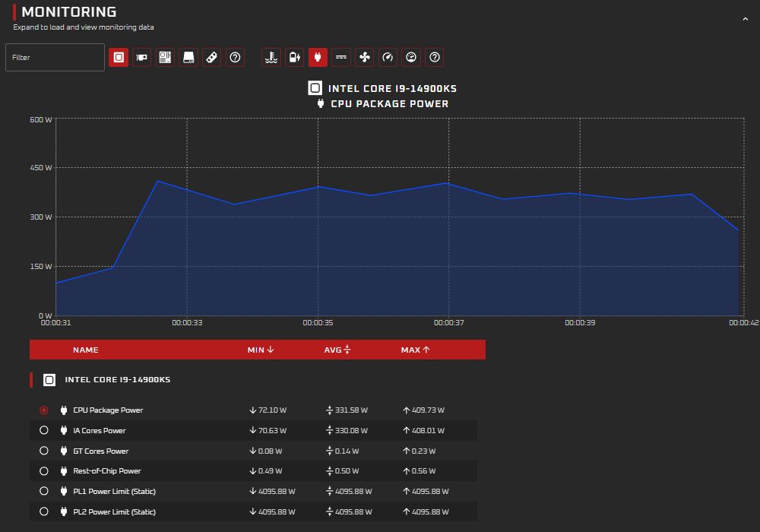This screenshot has height=532, width=760.
Task: Click the plug icon in IA Cores Power row
Action: 64,430
